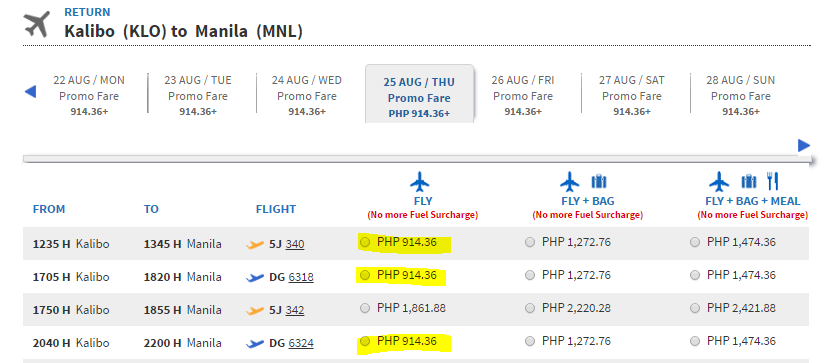
Task: Switch to the 24 AUG / WED date tab
Action: click(x=306, y=95)
